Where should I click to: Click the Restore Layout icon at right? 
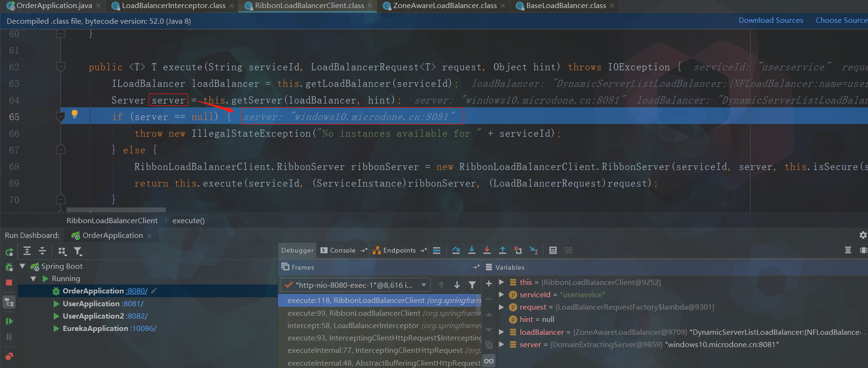848,250
